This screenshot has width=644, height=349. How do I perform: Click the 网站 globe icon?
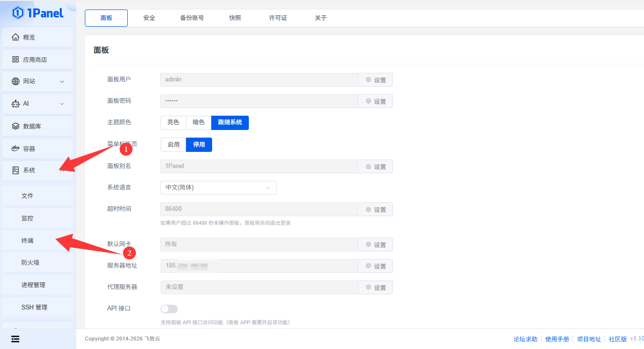(16, 81)
